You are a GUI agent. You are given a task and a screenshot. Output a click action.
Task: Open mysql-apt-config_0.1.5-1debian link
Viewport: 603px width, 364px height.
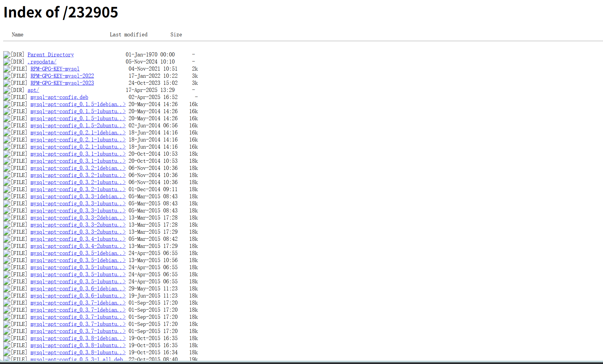click(78, 104)
